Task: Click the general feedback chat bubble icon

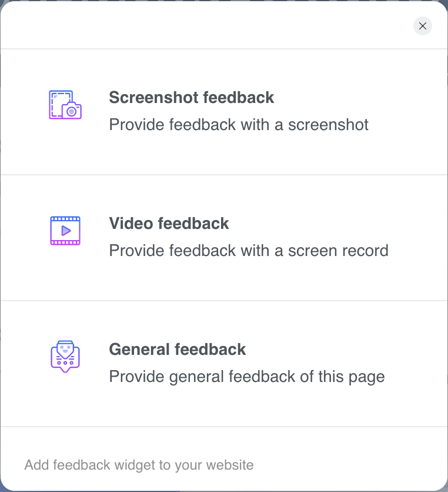Action: point(65,357)
